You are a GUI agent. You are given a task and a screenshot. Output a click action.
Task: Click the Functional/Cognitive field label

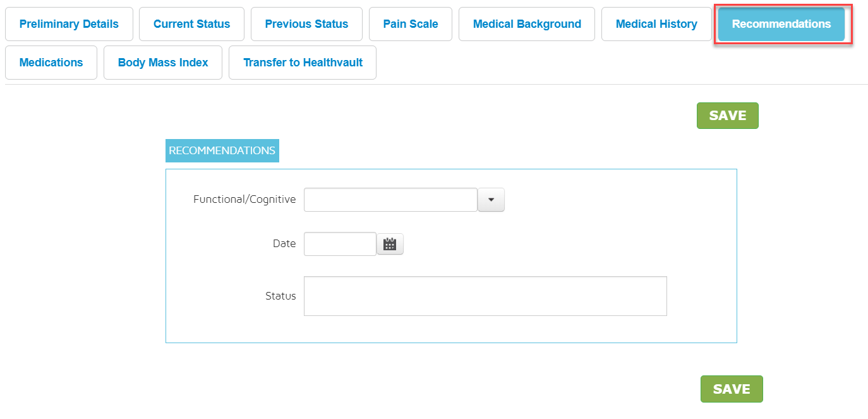(244, 200)
